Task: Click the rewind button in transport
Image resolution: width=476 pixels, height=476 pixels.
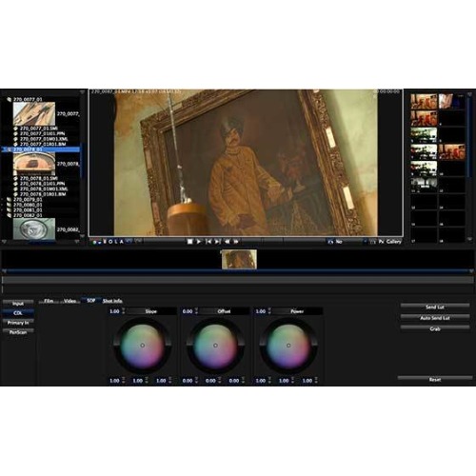Action: (228, 242)
